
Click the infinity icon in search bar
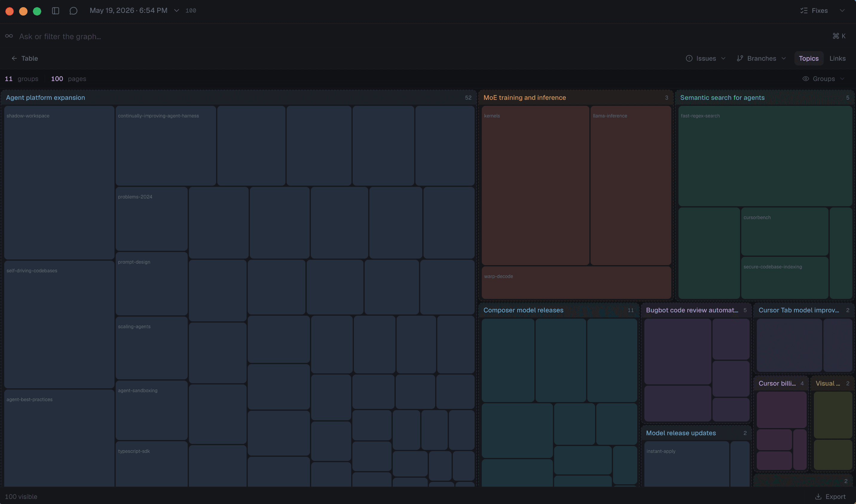pyautogui.click(x=9, y=36)
